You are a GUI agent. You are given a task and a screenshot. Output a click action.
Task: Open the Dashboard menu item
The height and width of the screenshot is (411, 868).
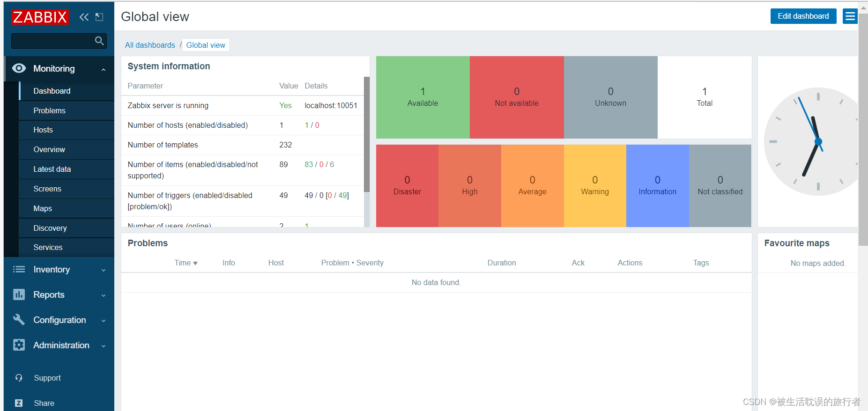pyautogui.click(x=67, y=91)
